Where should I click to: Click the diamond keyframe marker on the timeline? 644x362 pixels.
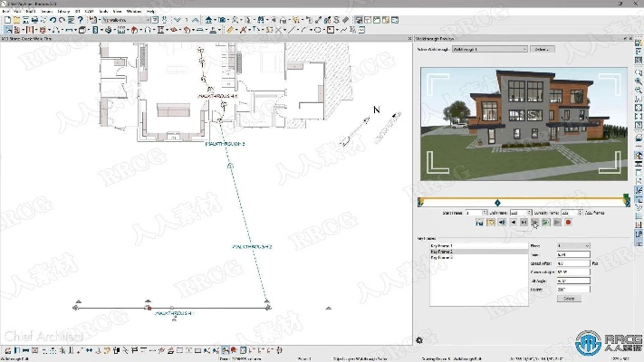[496, 202]
